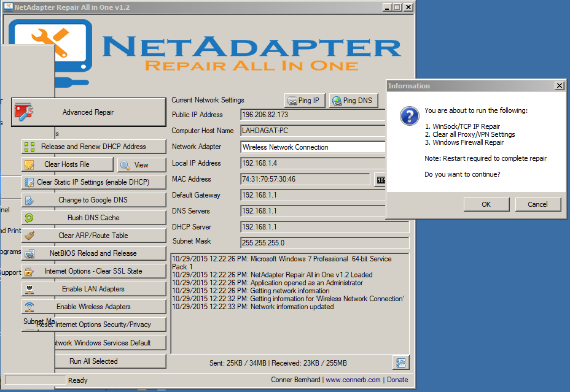Image resolution: width=570 pixels, height=392 pixels.
Task: Click the Advanced Repair wrench icon
Action: coord(23,112)
